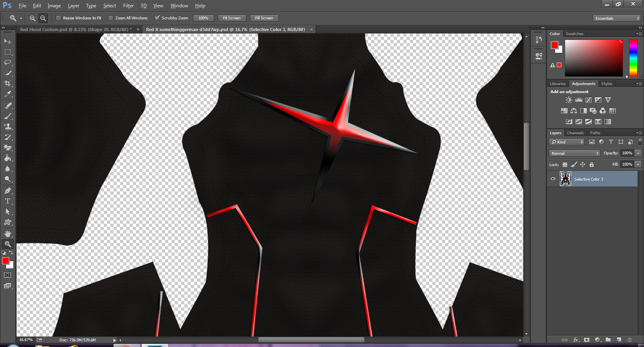Add a Vibrance adjustment

click(608, 100)
